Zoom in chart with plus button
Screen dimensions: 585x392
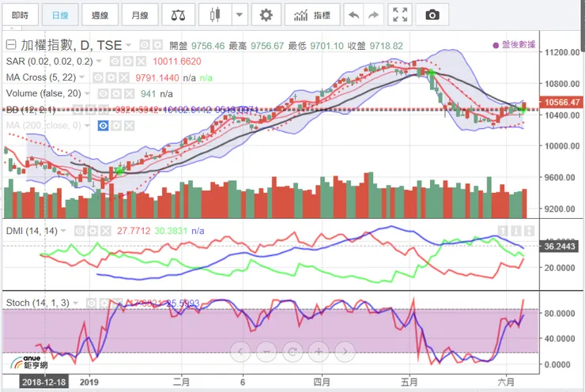coord(319,352)
